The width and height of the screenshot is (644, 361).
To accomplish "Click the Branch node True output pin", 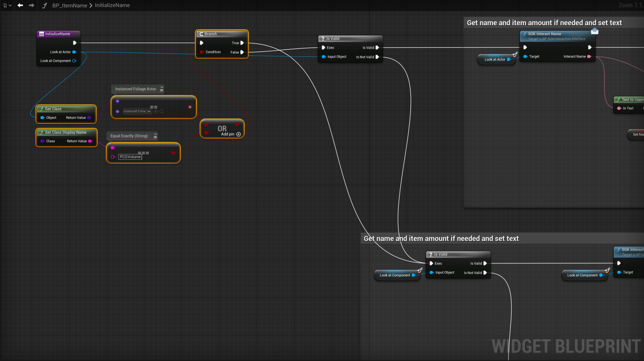I will (242, 43).
